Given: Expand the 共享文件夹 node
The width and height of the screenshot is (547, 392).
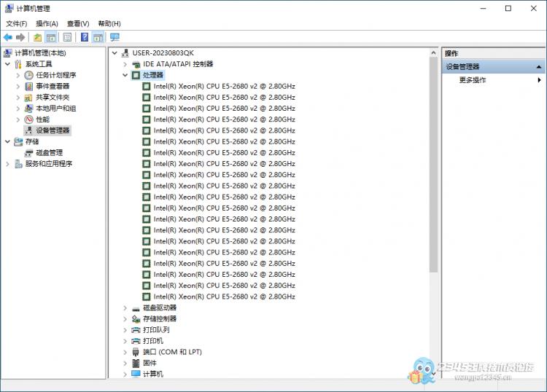Looking at the screenshot, I should (18, 97).
